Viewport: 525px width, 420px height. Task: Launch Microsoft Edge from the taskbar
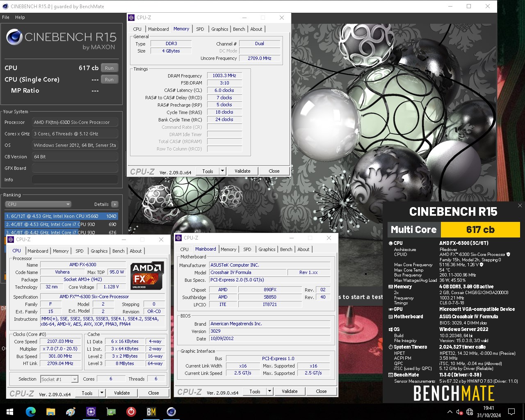[31, 411]
